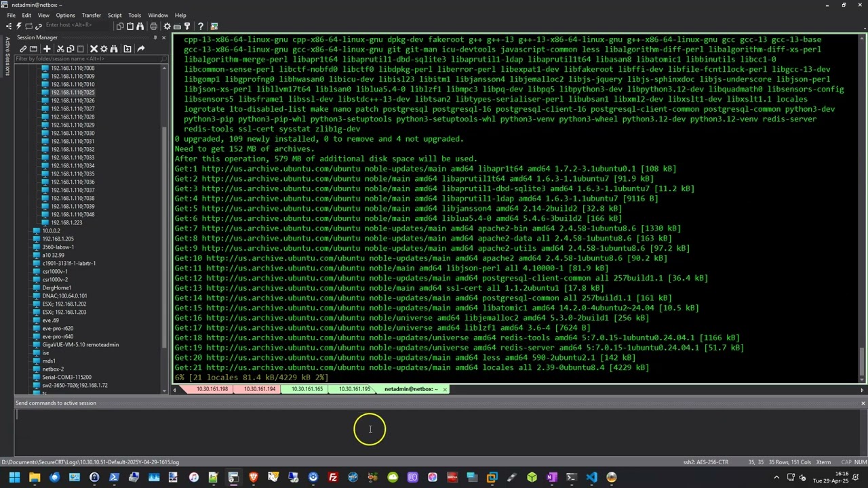Switch to the 10.30.161.165 session tab

pyautogui.click(x=307, y=389)
